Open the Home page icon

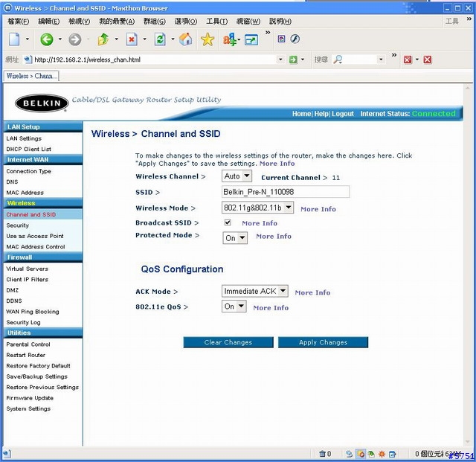tap(185, 39)
